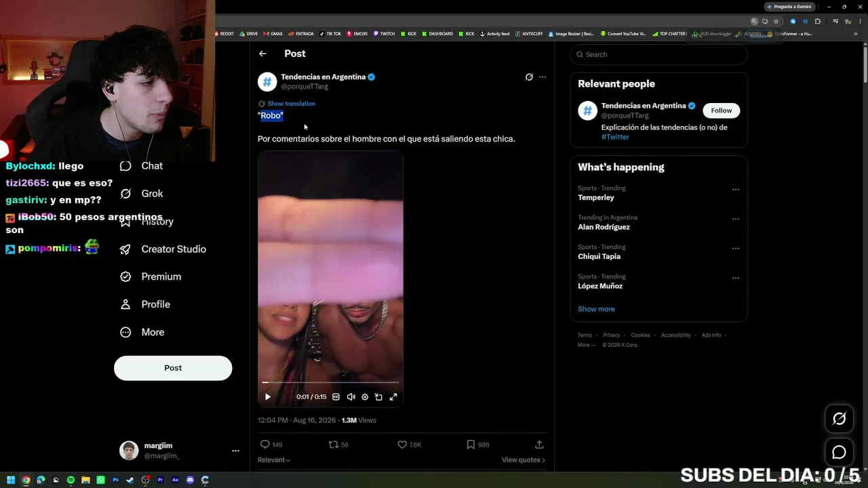Go back using the Post arrow
The height and width of the screenshot is (488, 868).
click(262, 54)
